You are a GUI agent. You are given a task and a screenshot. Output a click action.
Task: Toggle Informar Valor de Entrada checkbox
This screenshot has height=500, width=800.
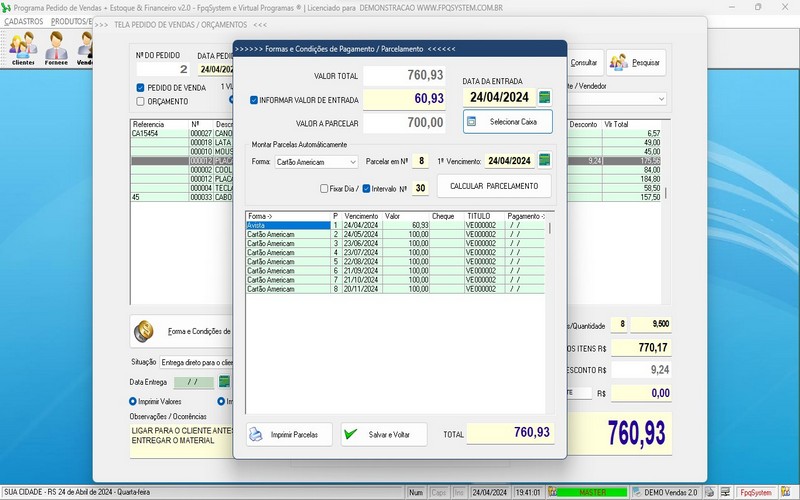(254, 99)
